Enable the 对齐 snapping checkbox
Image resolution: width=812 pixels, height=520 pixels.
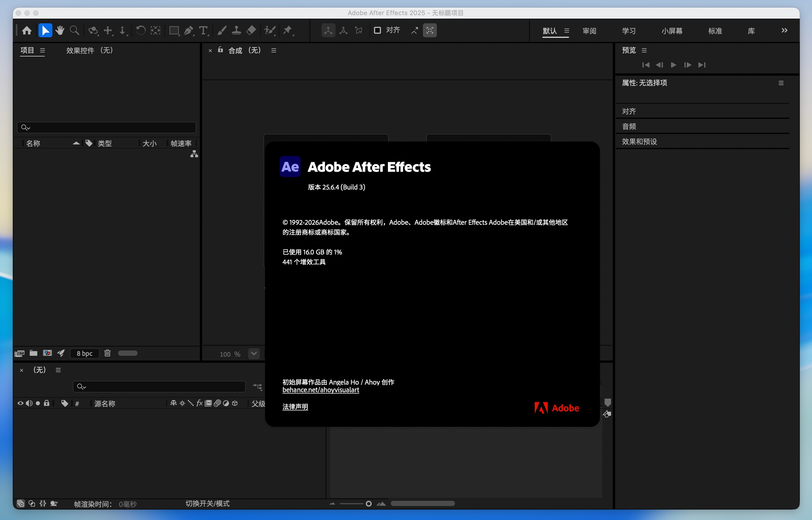(x=377, y=30)
